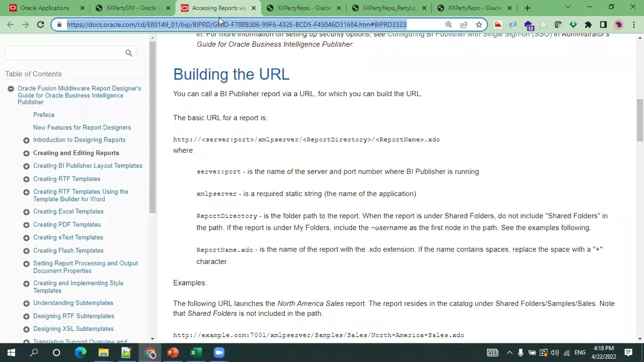This screenshot has width=644, height=362.
Task: Switch to the XXPartyRepo_PartyLa tab
Action: (389, 8)
